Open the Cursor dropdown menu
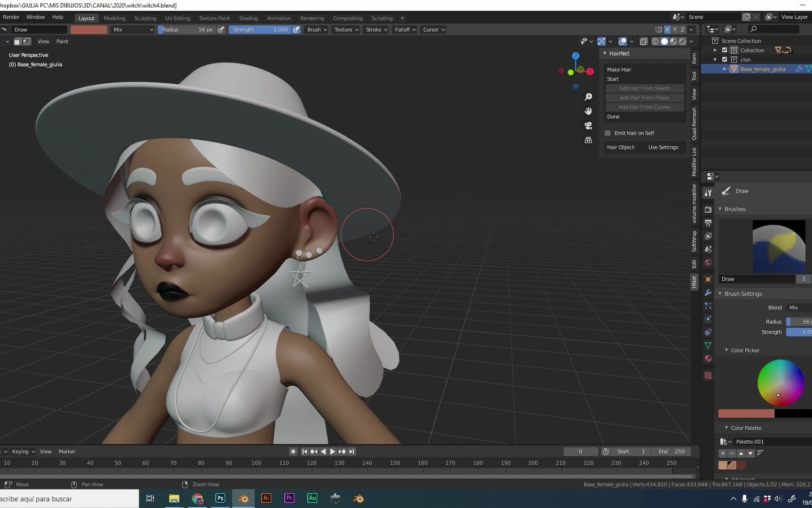812x508 pixels. tap(432, 30)
